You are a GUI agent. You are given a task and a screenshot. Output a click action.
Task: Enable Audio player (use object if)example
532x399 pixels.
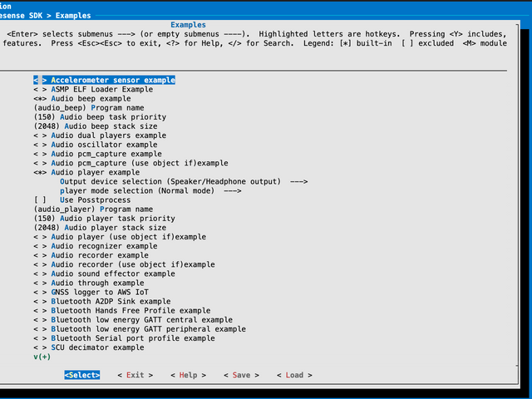pyautogui.click(x=120, y=237)
